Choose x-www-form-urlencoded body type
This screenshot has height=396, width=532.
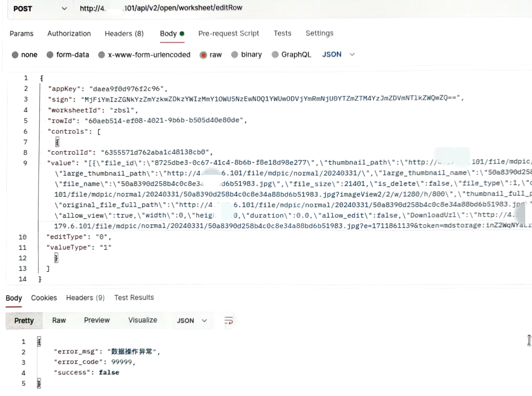pos(101,55)
